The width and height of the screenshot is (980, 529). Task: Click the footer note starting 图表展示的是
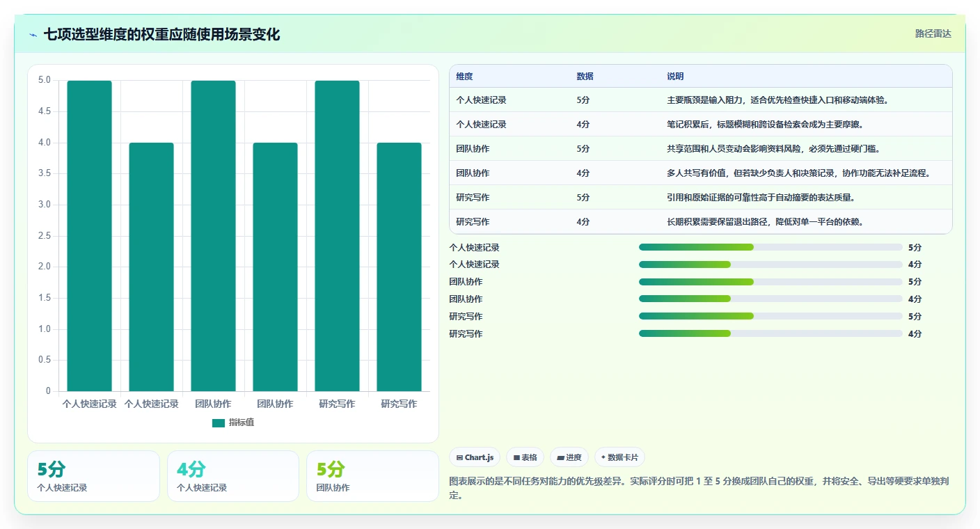click(700, 488)
